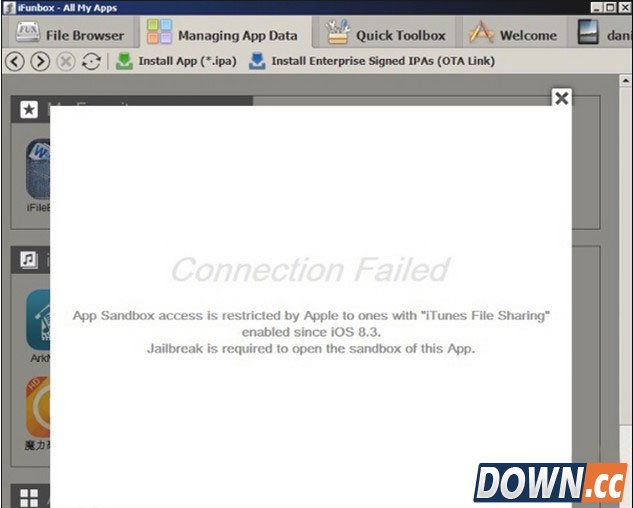Click the greyed-out stop loading icon

pyautogui.click(x=65, y=62)
